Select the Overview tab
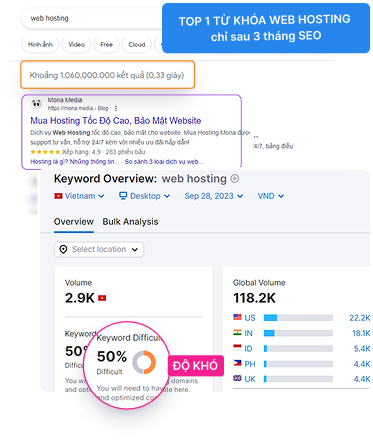373x441 pixels. coord(74,222)
